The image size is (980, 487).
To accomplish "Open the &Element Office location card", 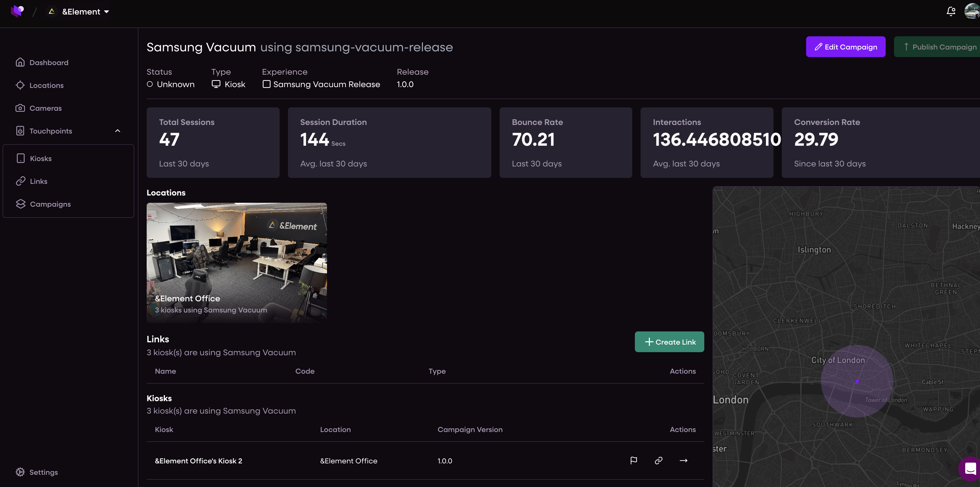I will 237,263.
